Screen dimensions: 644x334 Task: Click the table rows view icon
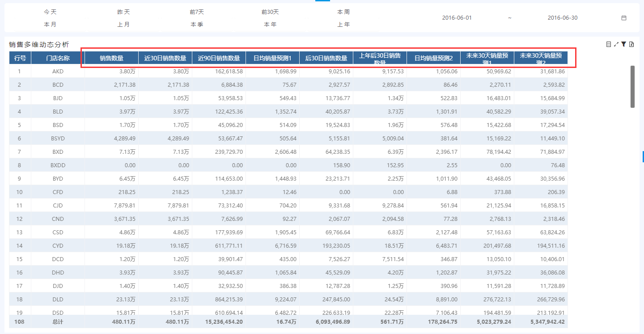[608, 44]
